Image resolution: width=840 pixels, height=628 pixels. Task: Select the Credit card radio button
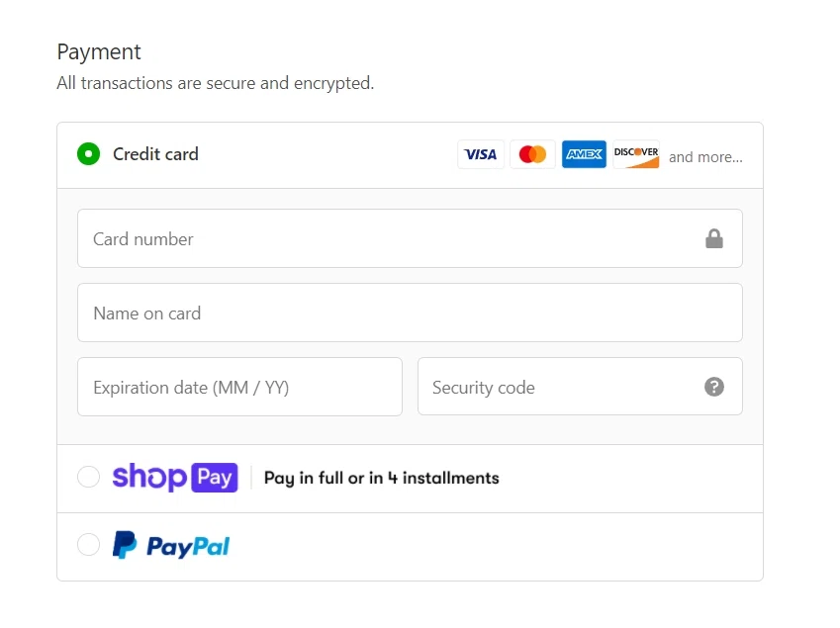point(89,154)
